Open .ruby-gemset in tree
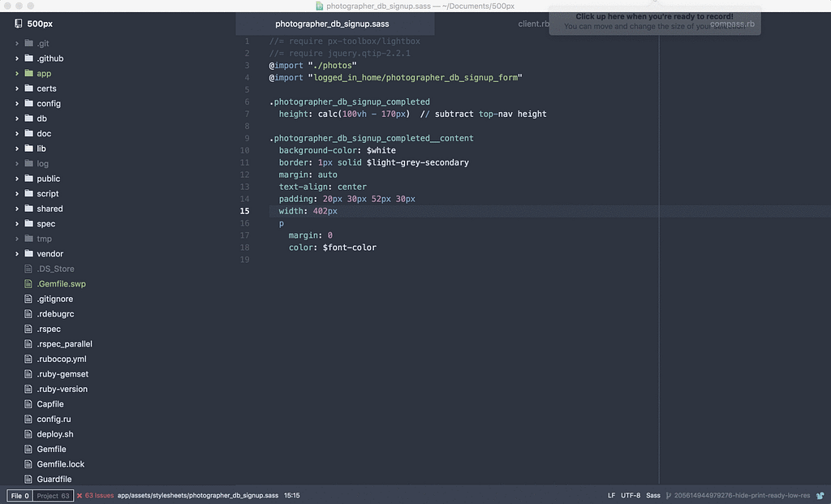This screenshot has height=504, width=831. point(62,373)
